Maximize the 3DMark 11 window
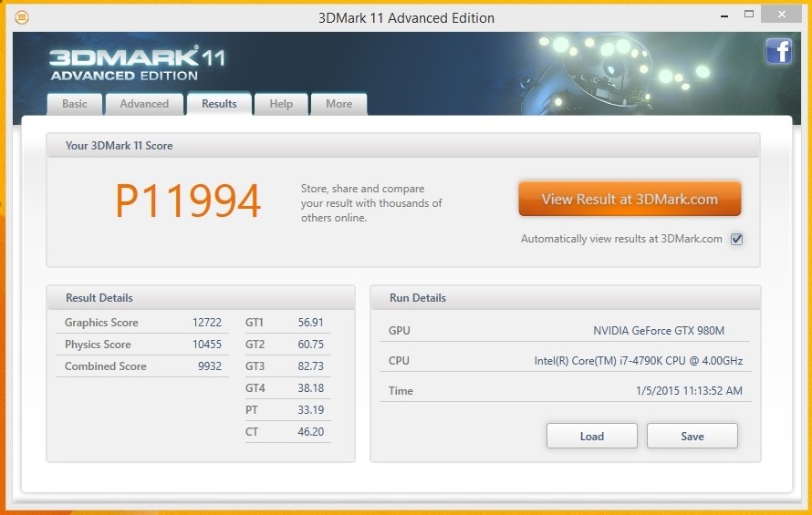 [749, 14]
